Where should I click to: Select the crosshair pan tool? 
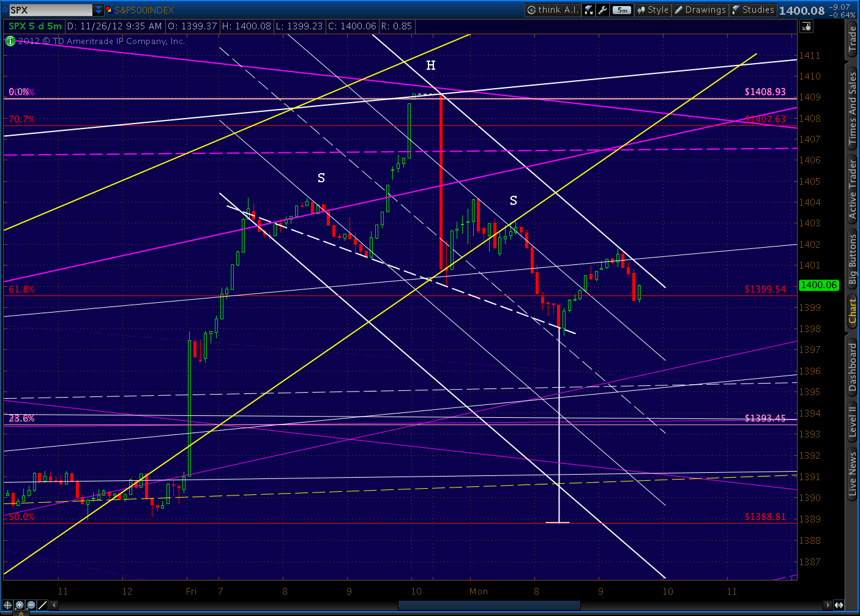pos(8,605)
